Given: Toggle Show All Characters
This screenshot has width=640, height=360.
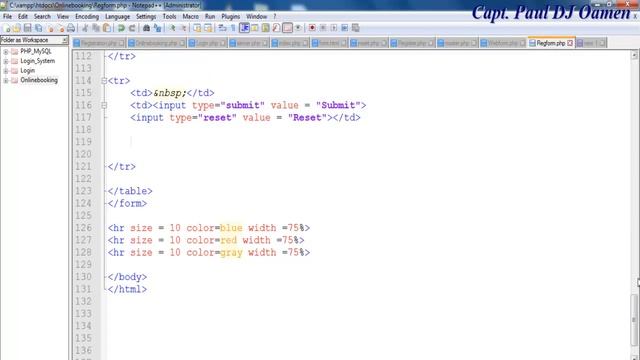Looking at the screenshot, I should (233, 28).
